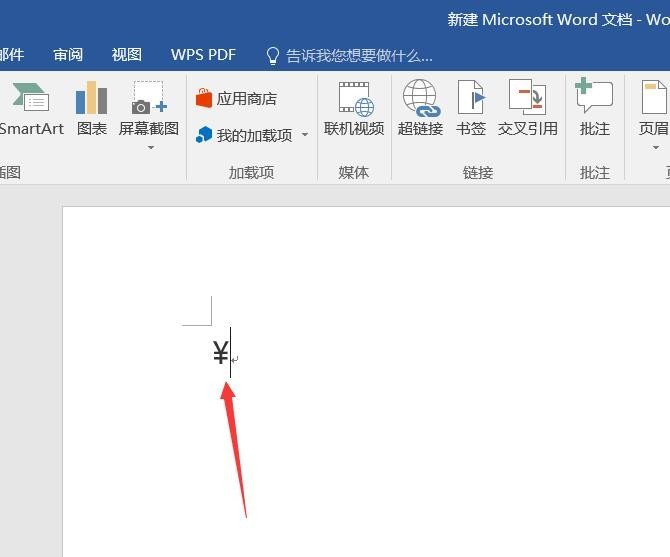This screenshot has height=557, width=670.
Task: Click the 页眉 header icon
Action: tap(654, 97)
